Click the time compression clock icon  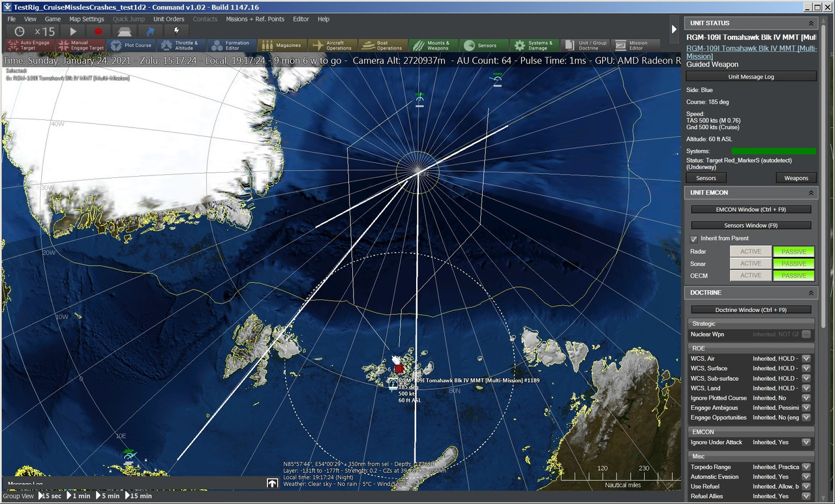pyautogui.click(x=20, y=31)
